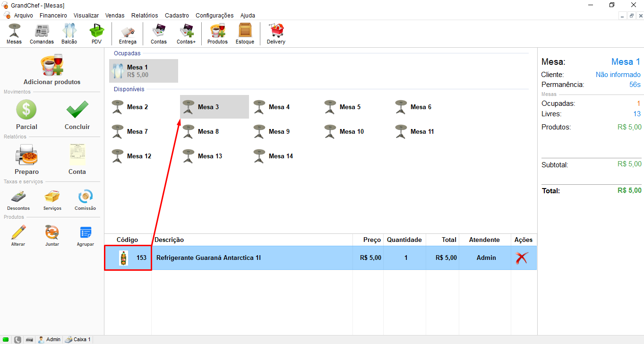Open the Relatórios menu
644x344 pixels.
(x=145, y=15)
